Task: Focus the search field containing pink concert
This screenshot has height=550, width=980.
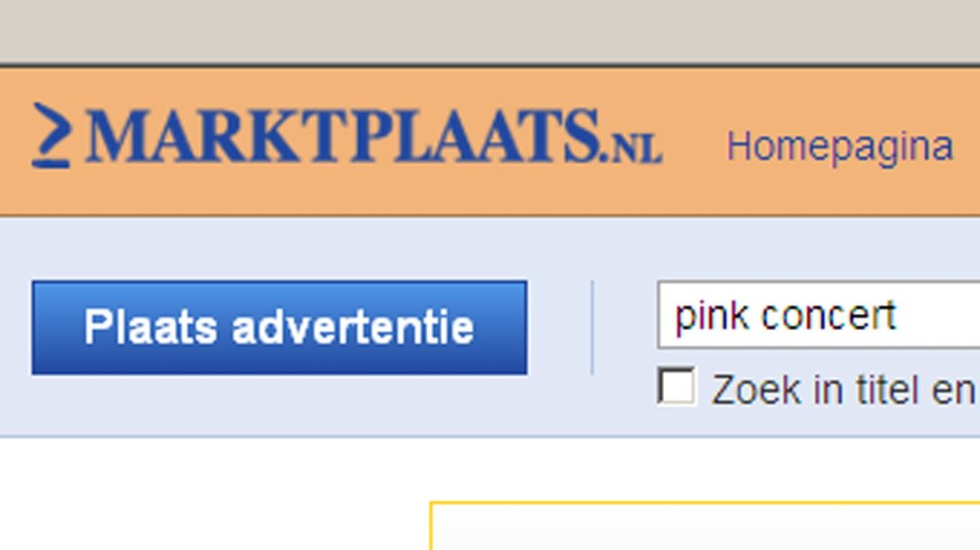Action: click(x=818, y=315)
